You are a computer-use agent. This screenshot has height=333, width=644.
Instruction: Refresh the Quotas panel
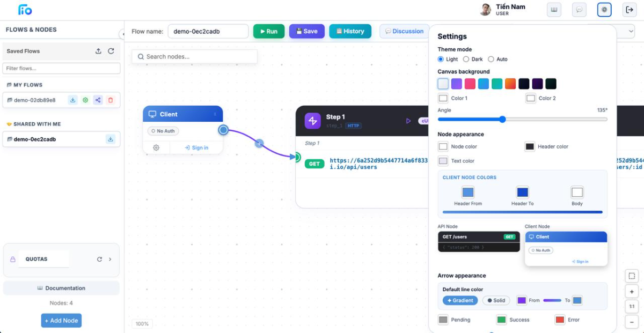pyautogui.click(x=99, y=259)
